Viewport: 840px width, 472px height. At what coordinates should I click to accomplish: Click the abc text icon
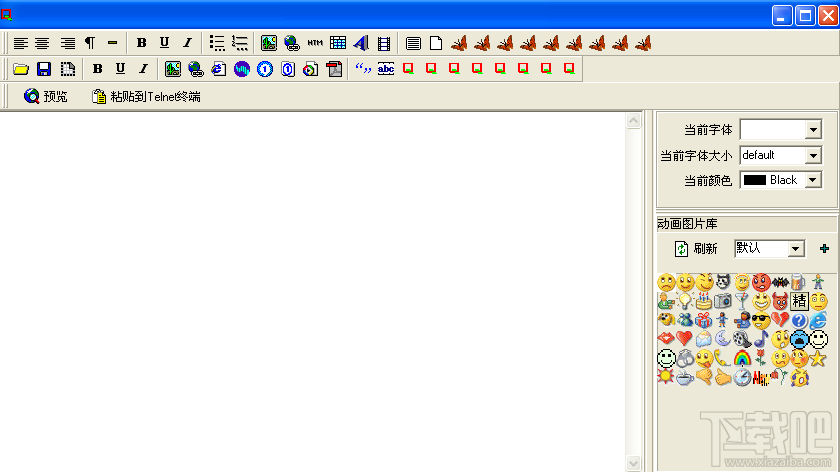[x=386, y=69]
